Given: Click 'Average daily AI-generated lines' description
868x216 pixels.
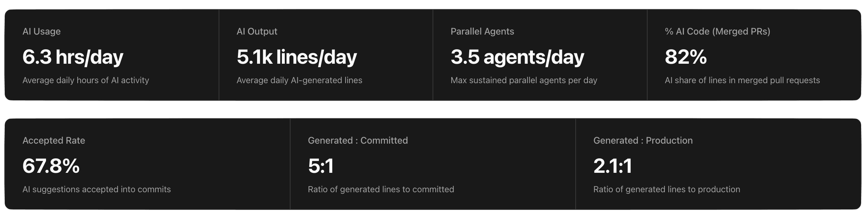Looking at the screenshot, I should point(299,80).
